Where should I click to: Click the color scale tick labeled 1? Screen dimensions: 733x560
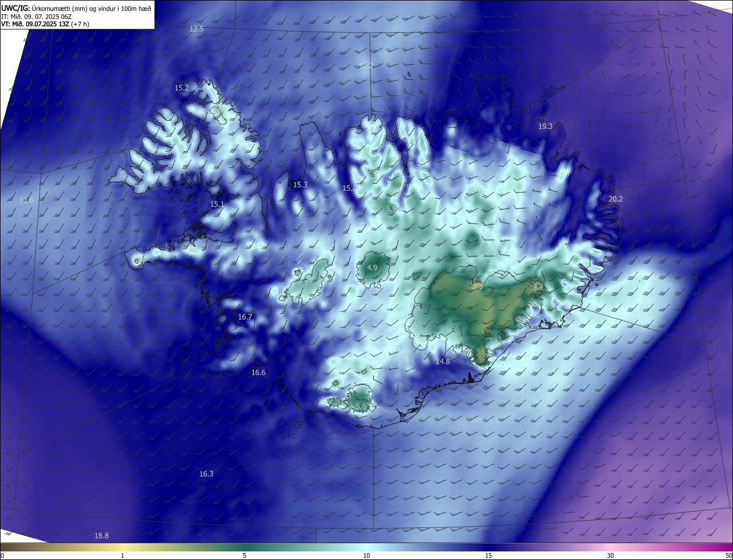[x=123, y=555]
